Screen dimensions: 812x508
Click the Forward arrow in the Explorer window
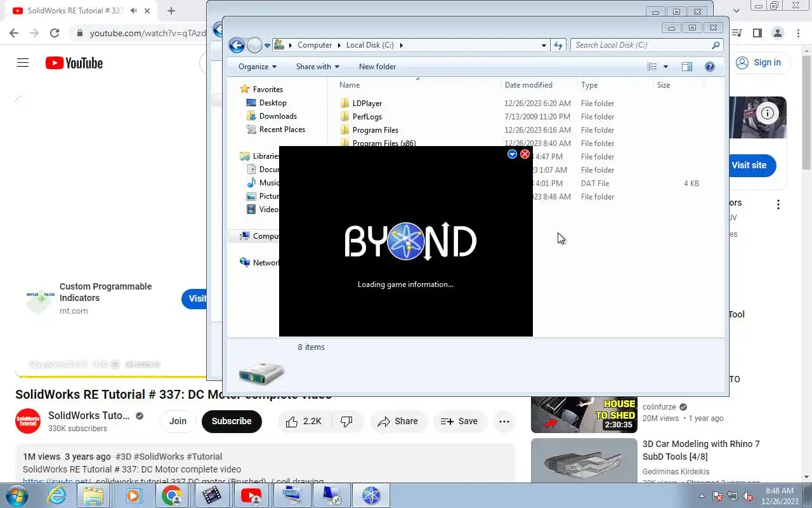tap(254, 45)
